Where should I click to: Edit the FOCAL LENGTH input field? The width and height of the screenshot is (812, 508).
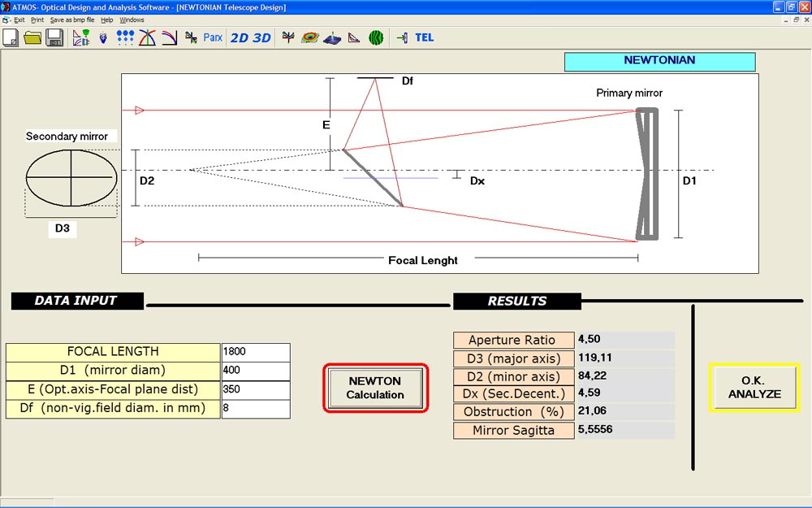click(x=256, y=352)
